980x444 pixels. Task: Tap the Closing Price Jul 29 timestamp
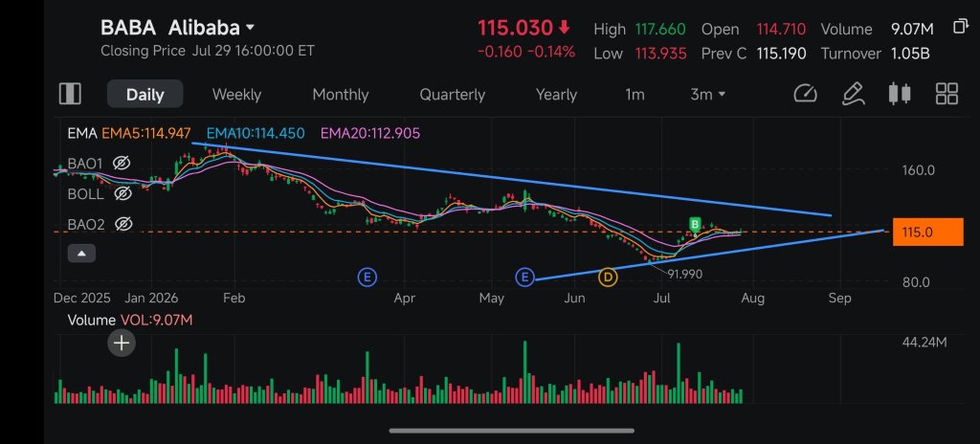tap(208, 51)
